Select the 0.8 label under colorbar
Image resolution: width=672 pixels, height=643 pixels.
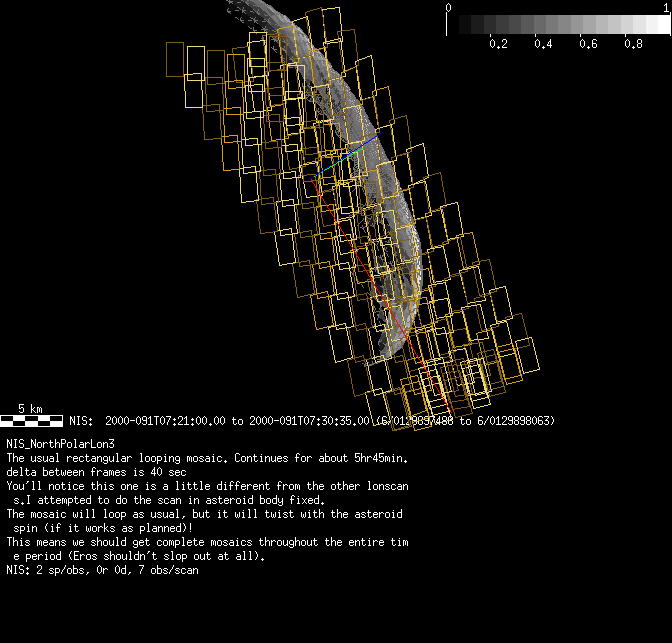(x=632, y=44)
